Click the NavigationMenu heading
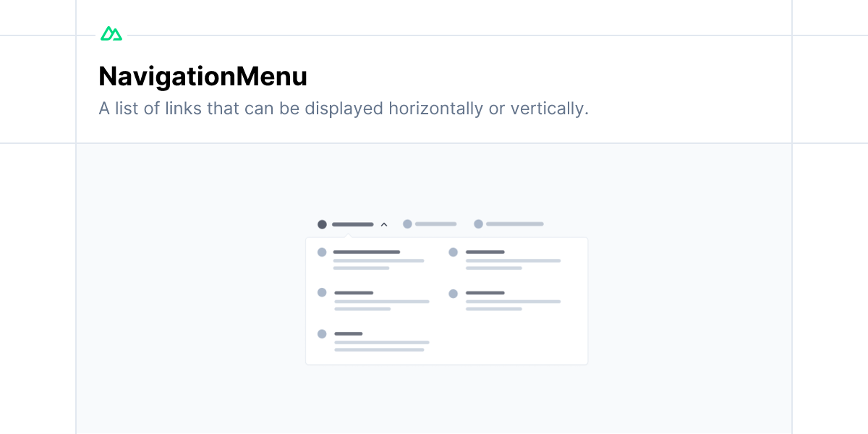Image resolution: width=868 pixels, height=434 pixels. pos(203,77)
